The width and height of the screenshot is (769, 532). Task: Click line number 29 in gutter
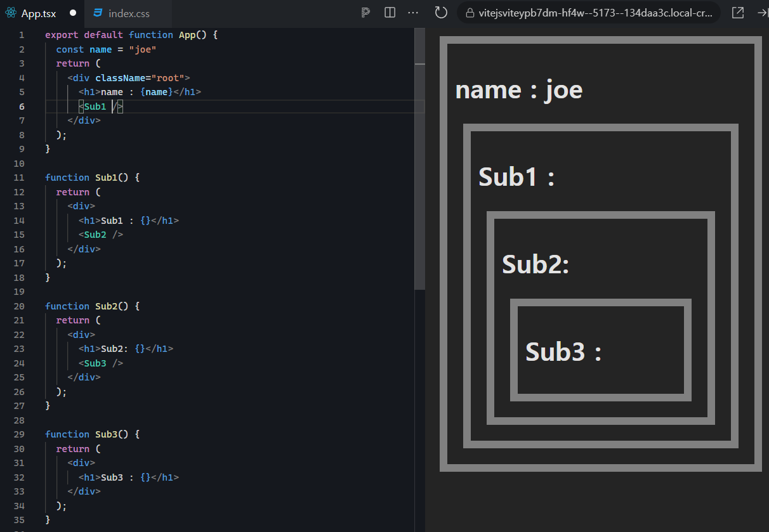pos(19,434)
